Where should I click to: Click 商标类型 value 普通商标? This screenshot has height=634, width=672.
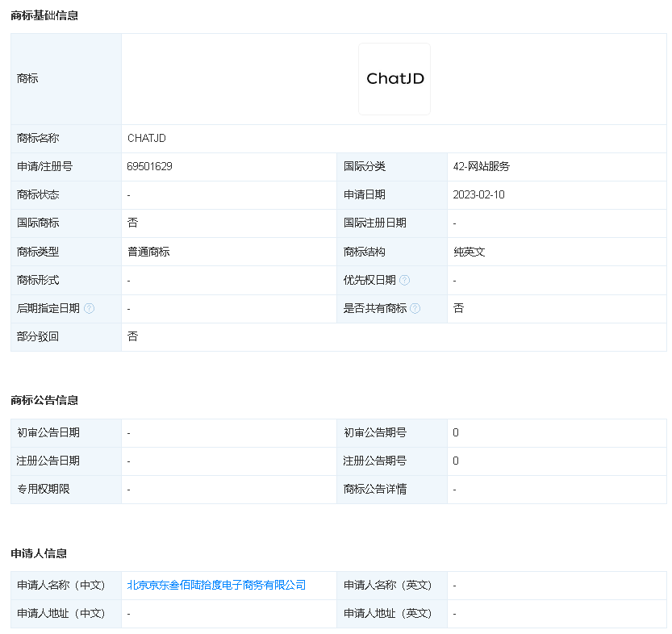[147, 252]
